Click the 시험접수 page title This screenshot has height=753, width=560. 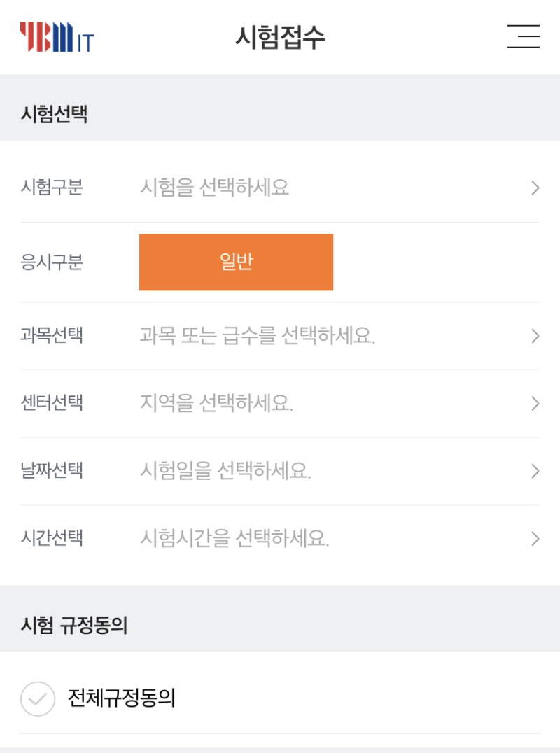pos(280,37)
